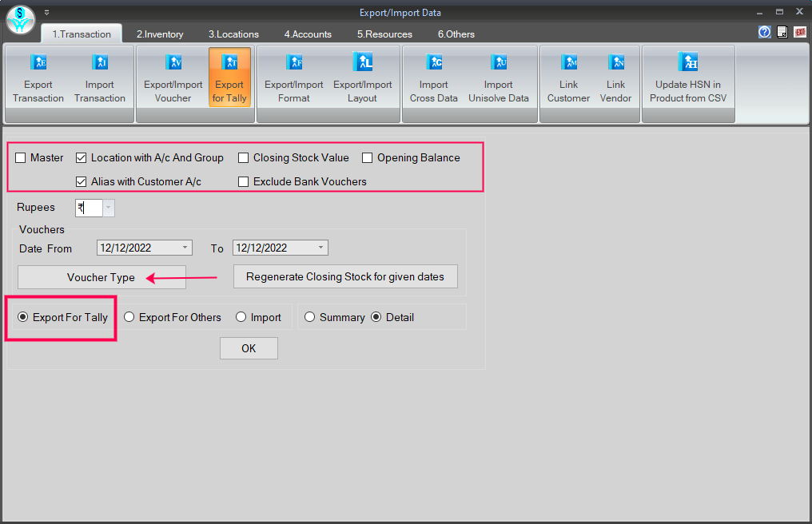The image size is (812, 524).
Task: Switch to the 3.Locations tab
Action: coord(233,34)
